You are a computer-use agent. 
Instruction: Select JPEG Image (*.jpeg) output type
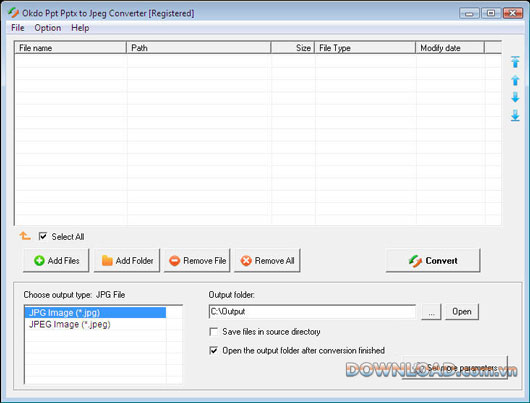coord(95,324)
